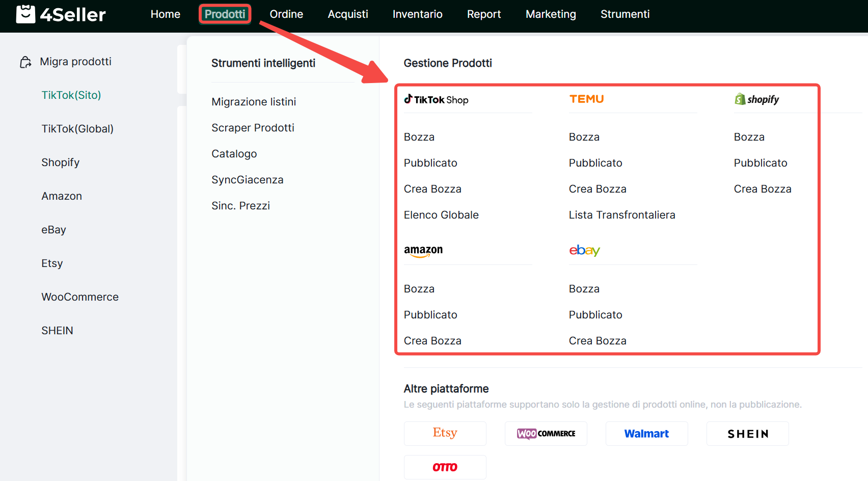Viewport: 868px width, 481px height.
Task: Open Scraper Prodotti tool
Action: [253, 128]
